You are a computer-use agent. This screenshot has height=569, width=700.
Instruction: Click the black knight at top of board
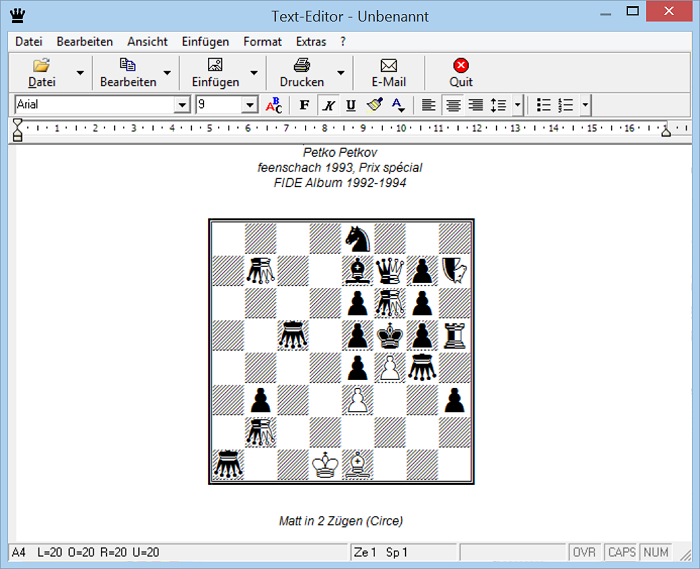click(x=358, y=239)
